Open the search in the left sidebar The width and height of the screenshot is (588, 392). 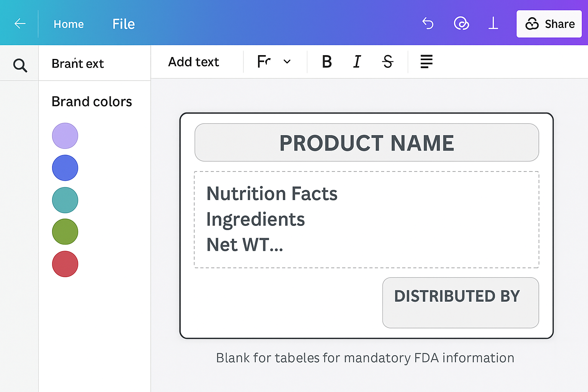pyautogui.click(x=20, y=65)
